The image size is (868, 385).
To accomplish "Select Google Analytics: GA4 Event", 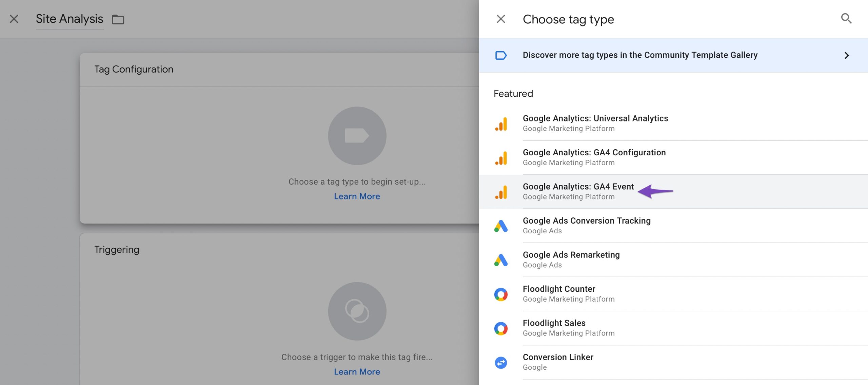I will tap(673, 192).
